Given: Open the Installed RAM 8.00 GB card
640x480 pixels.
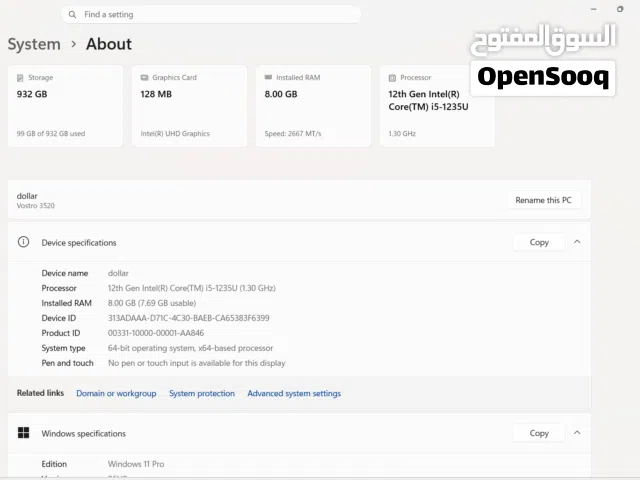Looking at the screenshot, I should (x=313, y=106).
